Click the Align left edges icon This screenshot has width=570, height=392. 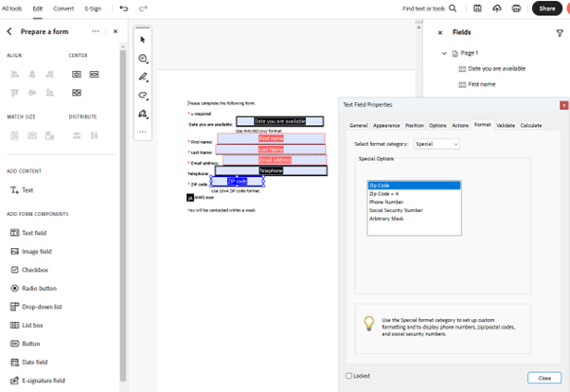[14, 75]
